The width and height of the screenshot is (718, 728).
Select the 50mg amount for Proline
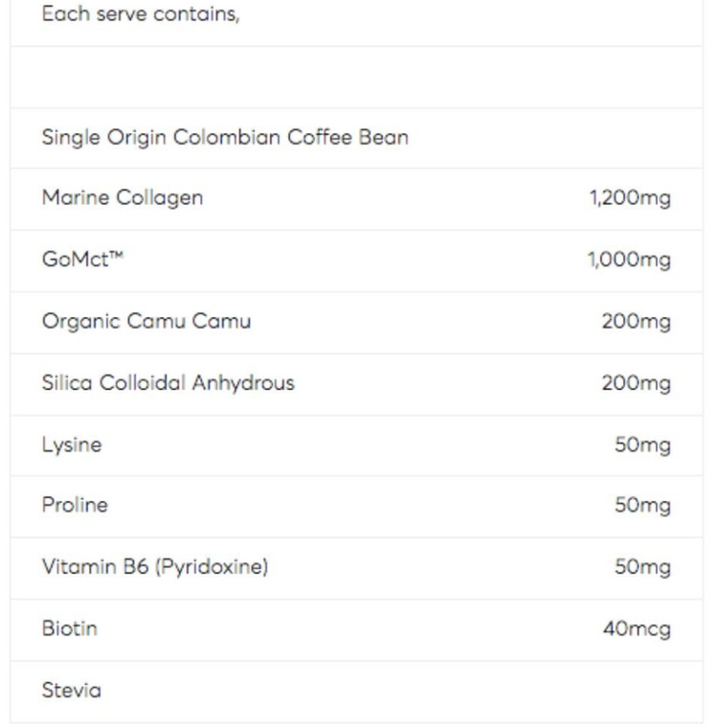(642, 506)
